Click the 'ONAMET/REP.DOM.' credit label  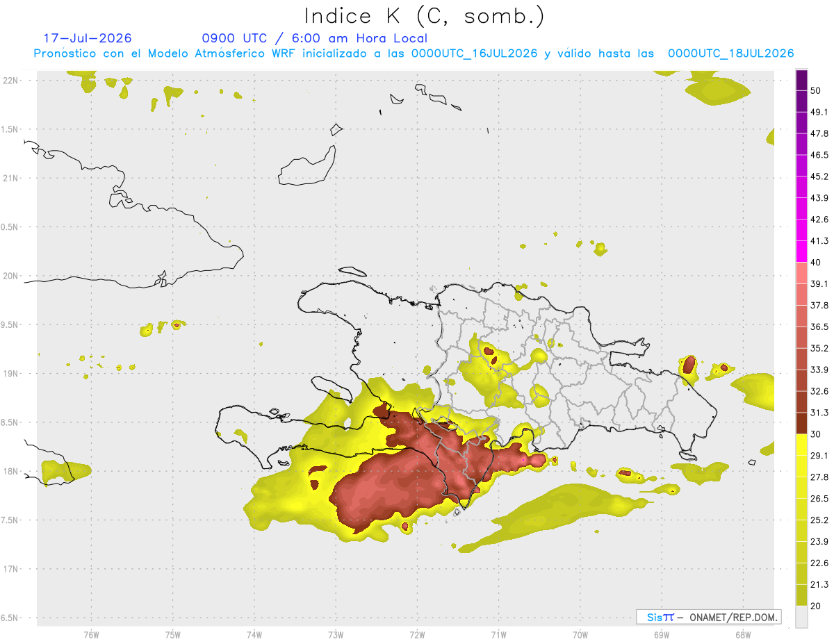click(733, 617)
